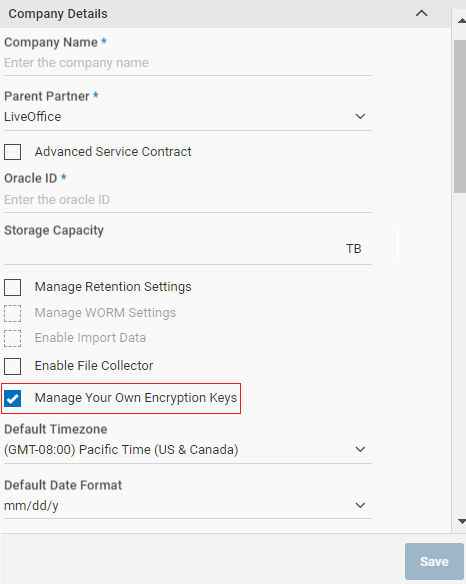The width and height of the screenshot is (466, 584).
Task: Click the Storage Capacity field
Action: pyautogui.click(x=188, y=249)
